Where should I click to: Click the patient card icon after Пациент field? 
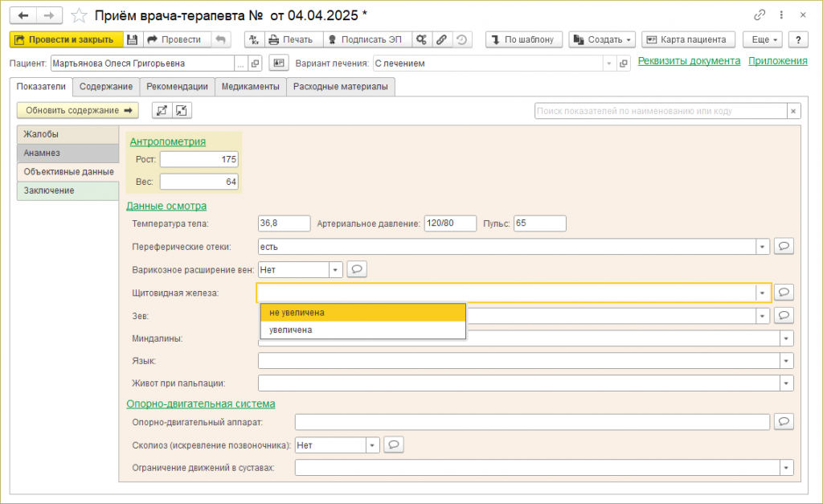click(279, 63)
